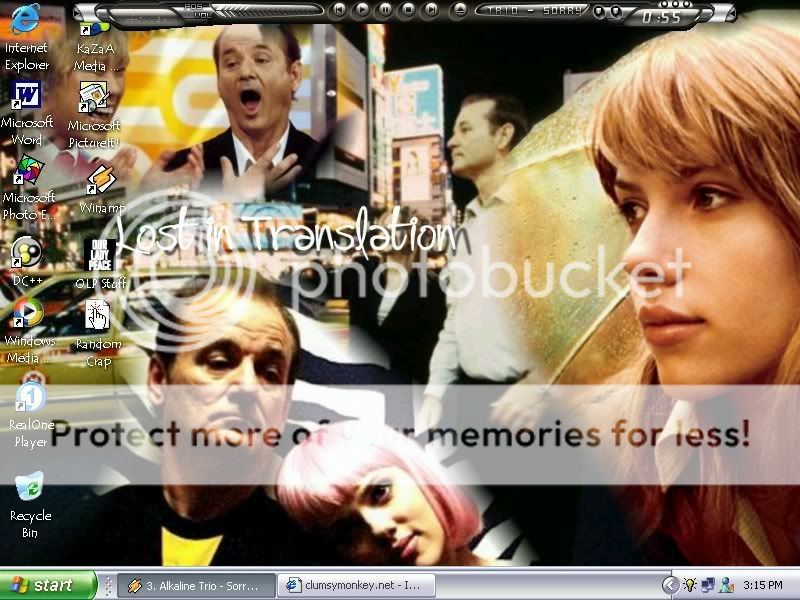Open the Windows start menu
This screenshot has height=600, width=800.
click(47, 585)
